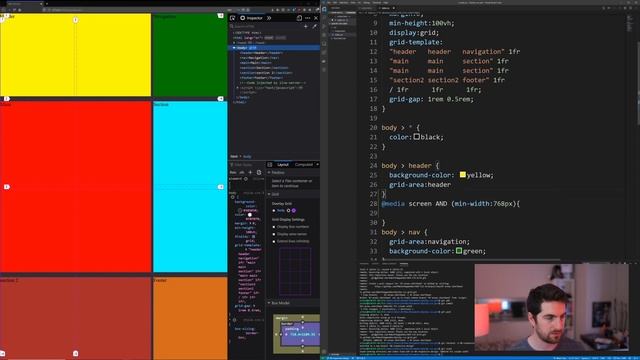Toggle the three-pane sidebar icon beside Layout
The width and height of the screenshot is (640, 360).
click(x=270, y=164)
